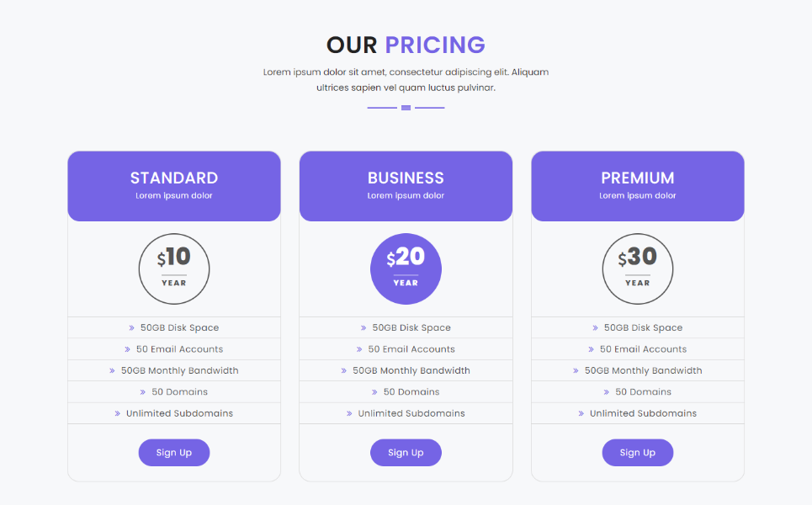The height and width of the screenshot is (505, 812).
Task: Select the purple $20 year price badge
Action: [406, 268]
